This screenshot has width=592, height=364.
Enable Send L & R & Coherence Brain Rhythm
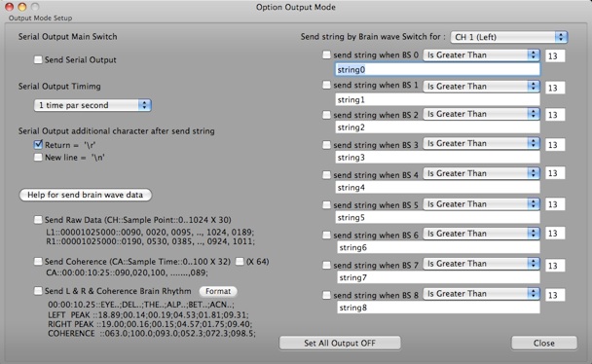(38, 291)
